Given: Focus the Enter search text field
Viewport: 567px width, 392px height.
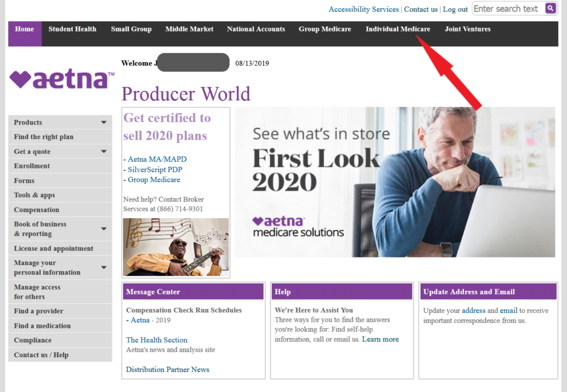Looking at the screenshot, I should coord(508,9).
